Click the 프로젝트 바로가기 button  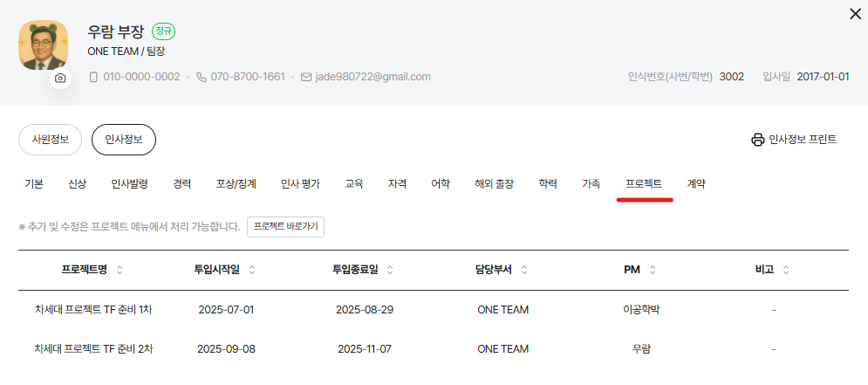pyautogui.click(x=286, y=226)
